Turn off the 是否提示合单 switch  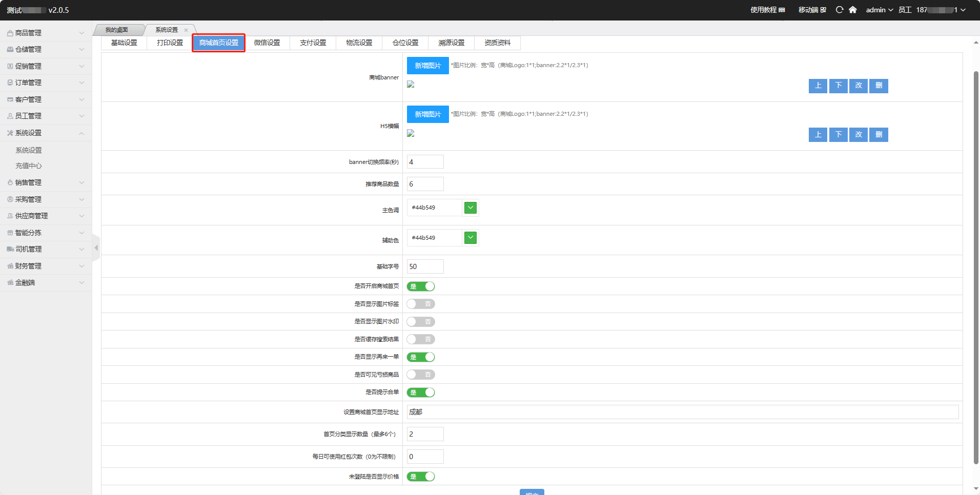[x=421, y=393]
